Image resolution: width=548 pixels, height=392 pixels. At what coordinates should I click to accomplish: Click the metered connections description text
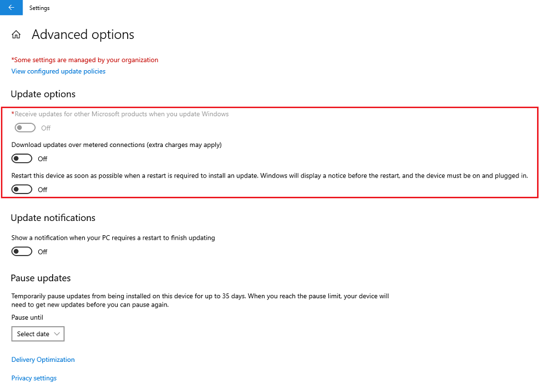(x=116, y=145)
